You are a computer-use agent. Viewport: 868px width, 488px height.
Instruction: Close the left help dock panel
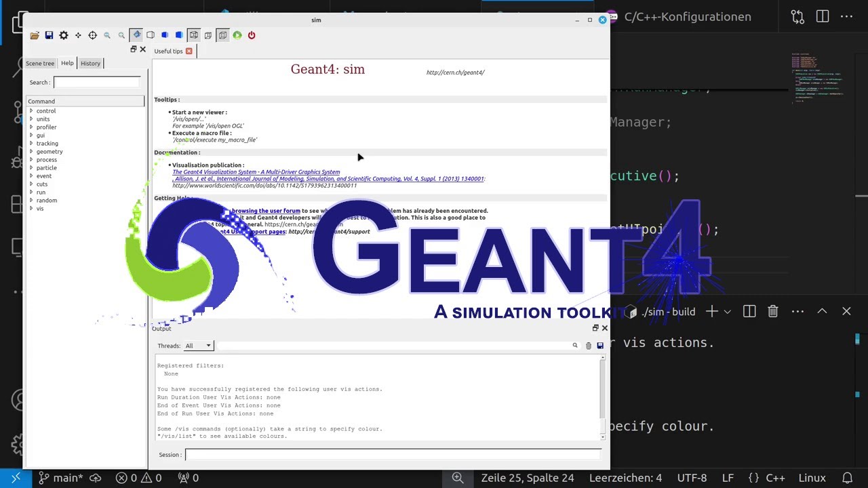tap(142, 49)
